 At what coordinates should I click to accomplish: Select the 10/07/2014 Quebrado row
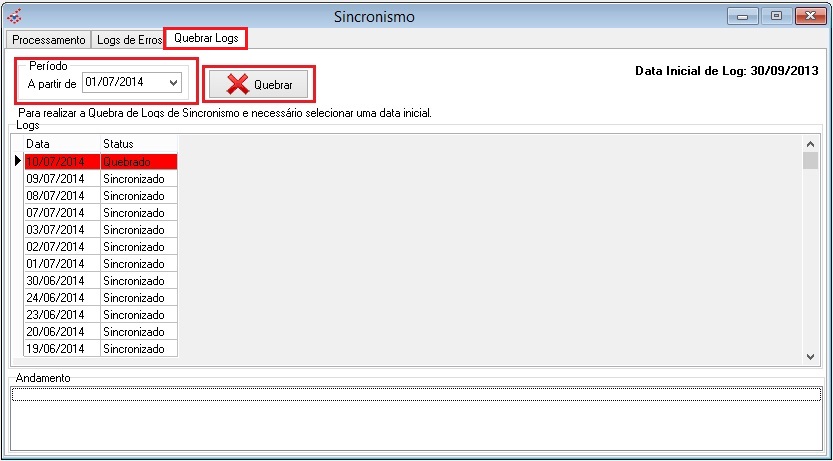point(100,162)
